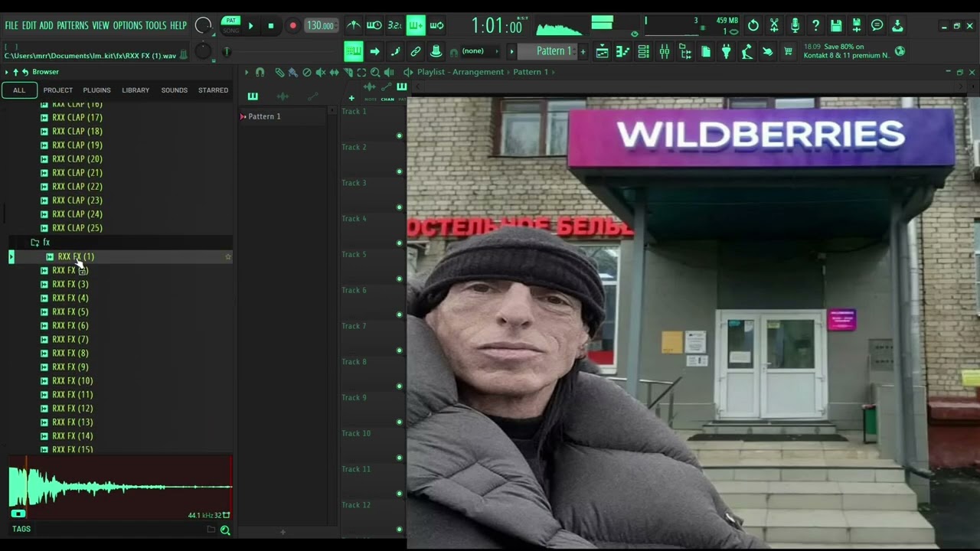The image size is (980, 551).
Task: Switch Browser to the PLUGINS tab
Action: tap(96, 90)
